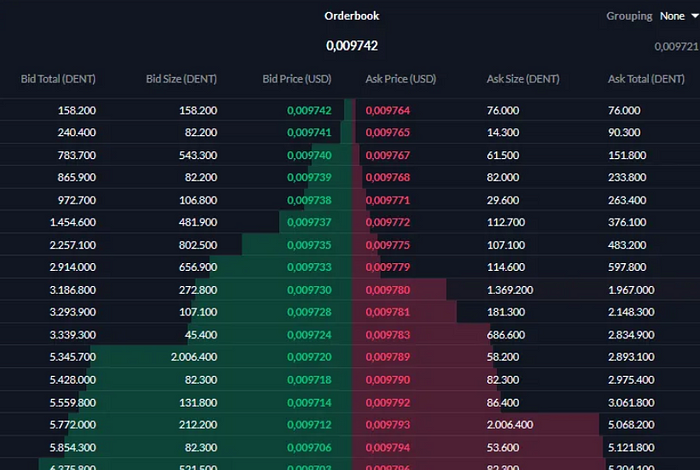This screenshot has height=470, width=700.
Task: Click ask size 181.300
Action: [x=506, y=312]
